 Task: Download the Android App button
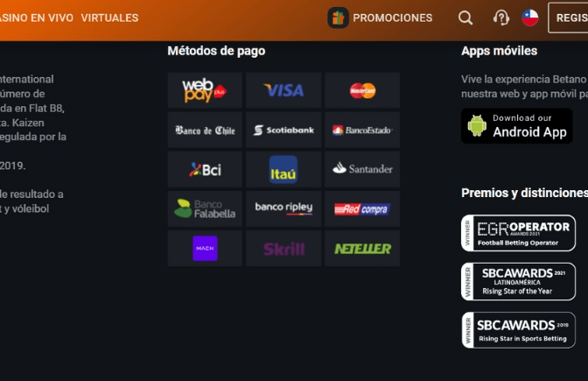point(517,126)
